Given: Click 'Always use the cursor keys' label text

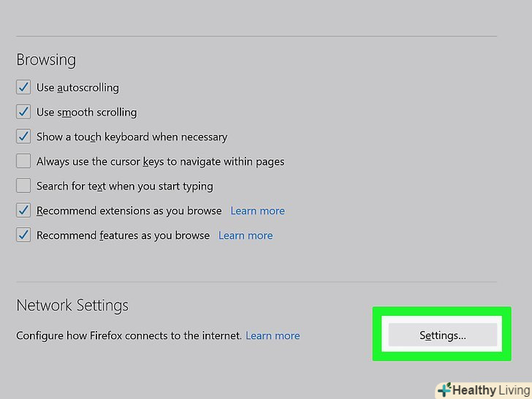Looking at the screenshot, I should (160, 161).
